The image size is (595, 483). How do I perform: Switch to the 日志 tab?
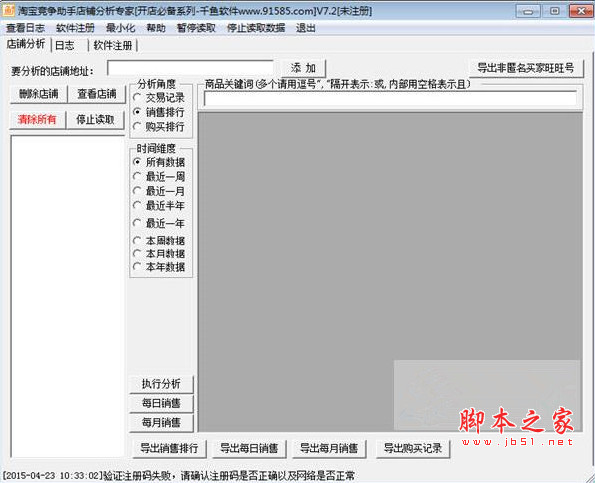(65, 46)
